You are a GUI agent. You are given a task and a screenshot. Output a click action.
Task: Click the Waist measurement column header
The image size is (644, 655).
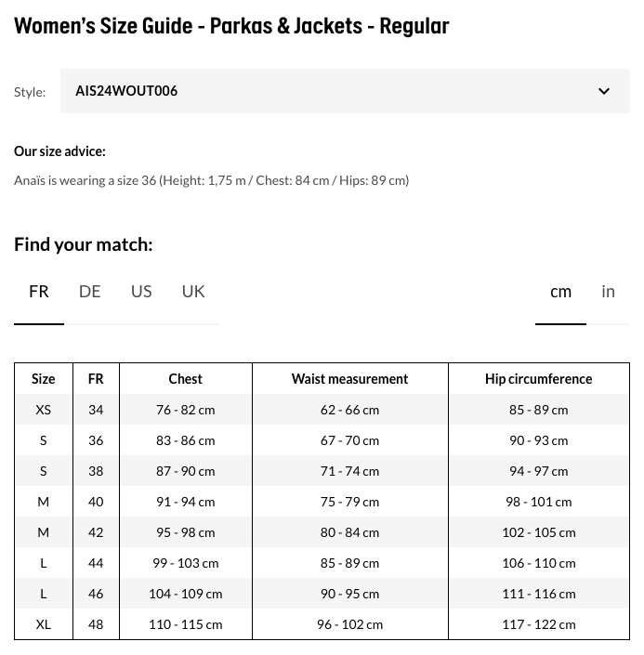pos(349,379)
